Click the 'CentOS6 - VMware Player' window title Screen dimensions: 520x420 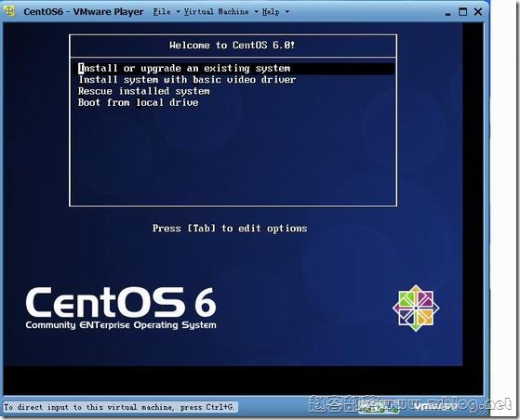pyautogui.click(x=84, y=11)
